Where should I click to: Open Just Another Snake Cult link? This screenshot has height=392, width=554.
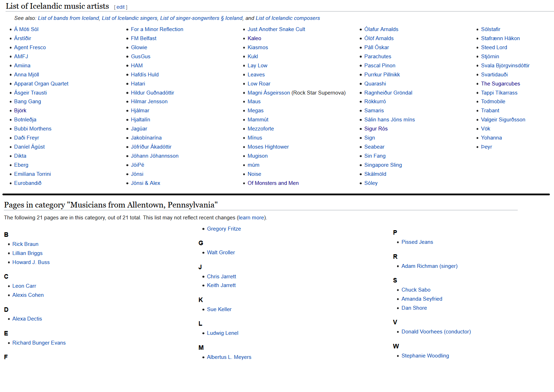coord(276,29)
